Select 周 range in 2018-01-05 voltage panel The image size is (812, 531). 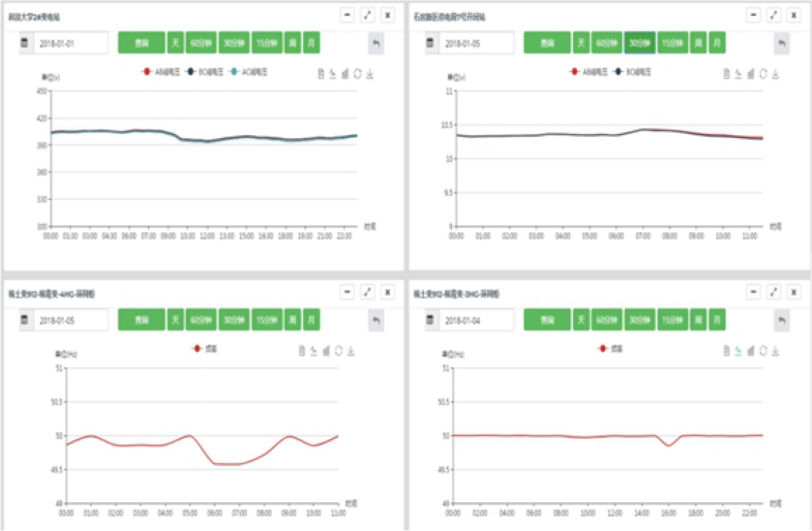tap(699, 43)
